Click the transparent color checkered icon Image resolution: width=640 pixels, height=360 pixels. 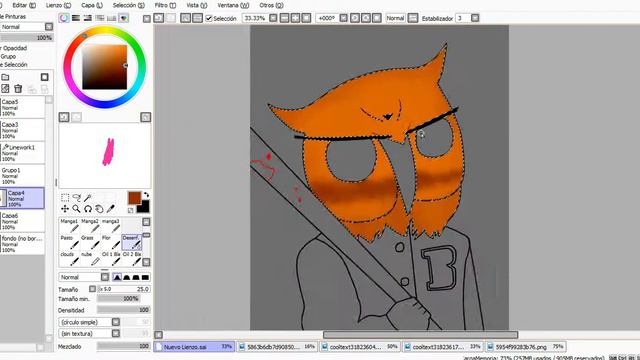131,210
